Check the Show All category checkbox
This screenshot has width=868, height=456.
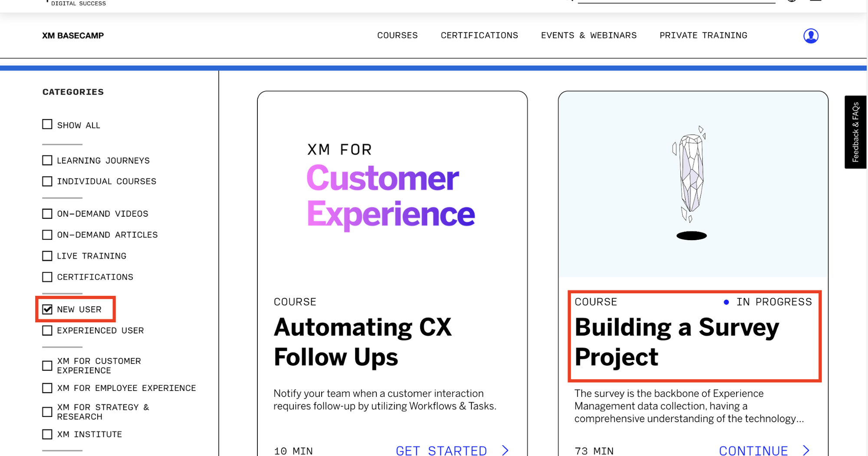point(47,125)
